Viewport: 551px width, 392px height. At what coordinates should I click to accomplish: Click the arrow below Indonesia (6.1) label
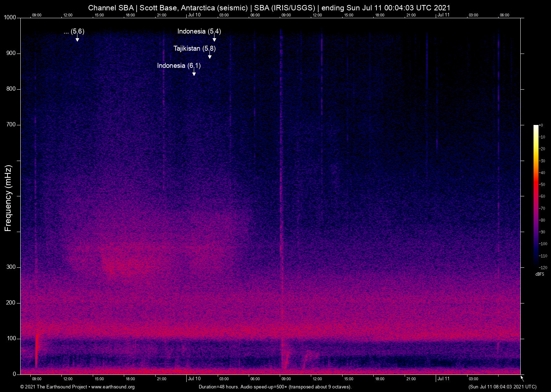[194, 73]
